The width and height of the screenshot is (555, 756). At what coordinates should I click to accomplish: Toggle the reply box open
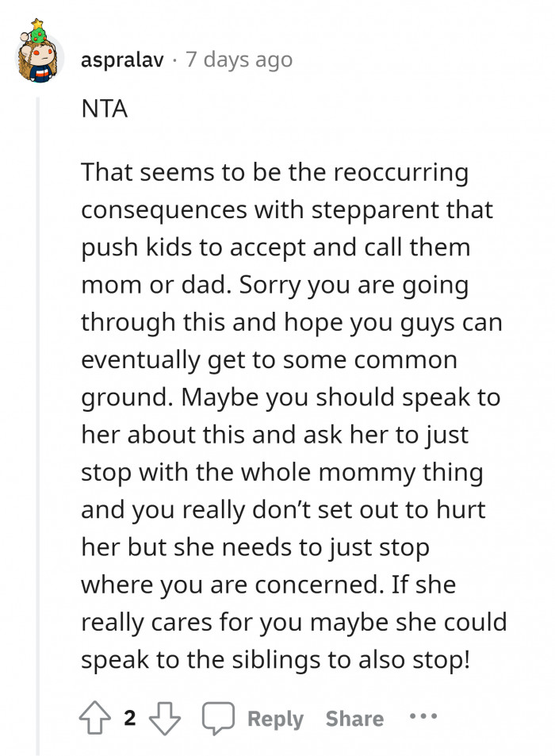[274, 719]
